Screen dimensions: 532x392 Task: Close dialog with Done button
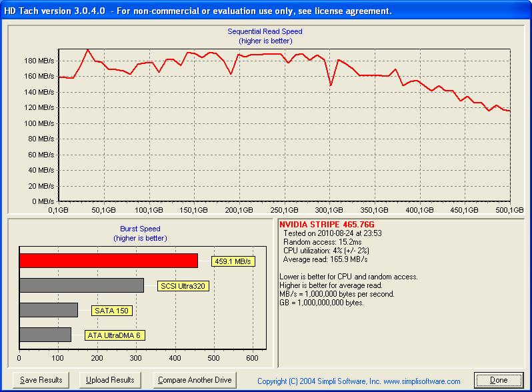(x=499, y=380)
